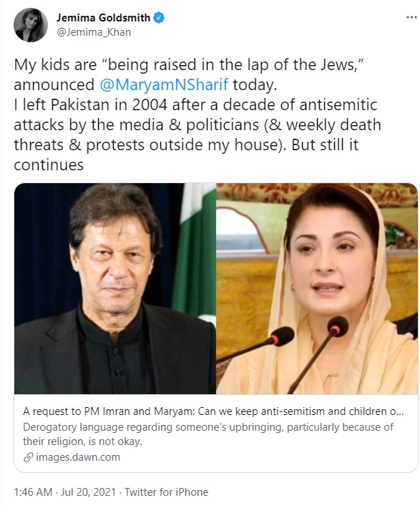Click the chain link icon beside images.dawn.com
The height and width of the screenshot is (508, 420).
pyautogui.click(x=28, y=457)
